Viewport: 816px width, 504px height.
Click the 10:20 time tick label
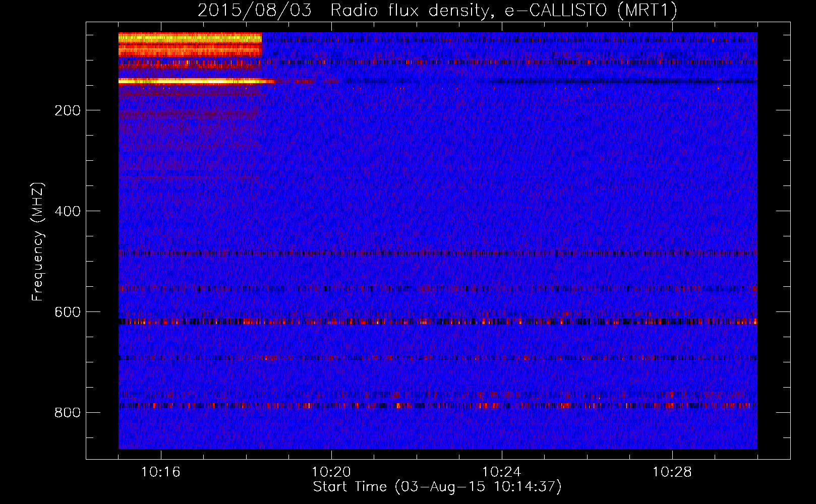coord(331,472)
